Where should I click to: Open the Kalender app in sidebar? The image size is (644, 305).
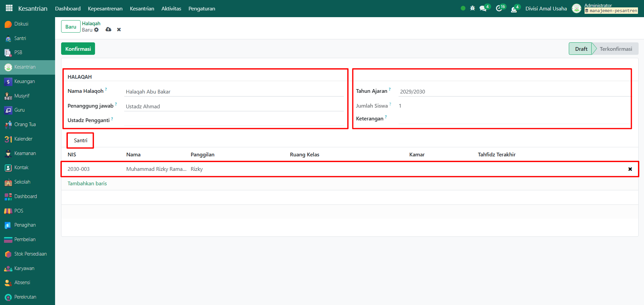(x=23, y=139)
